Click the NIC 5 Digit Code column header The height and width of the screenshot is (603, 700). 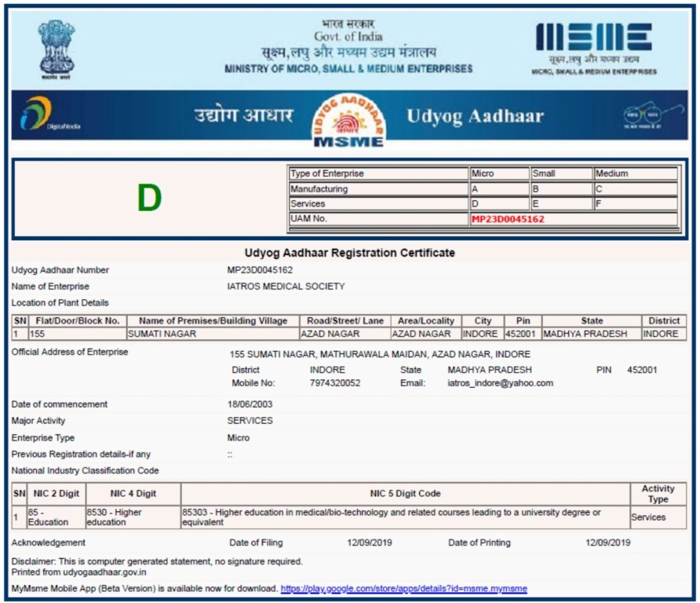(x=405, y=494)
